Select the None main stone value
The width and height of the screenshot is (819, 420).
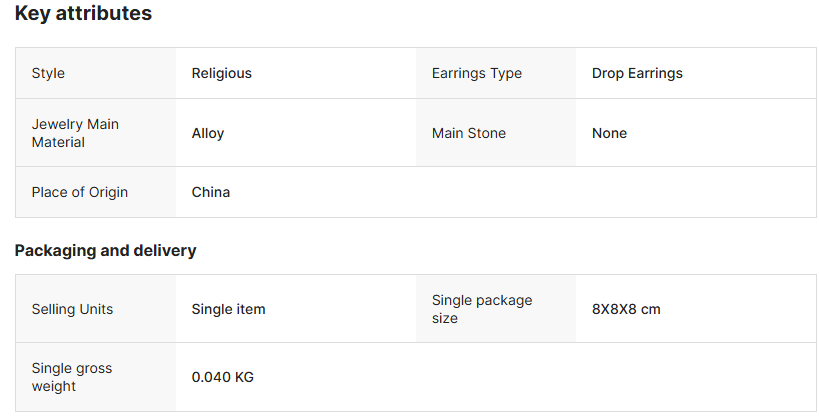tap(609, 133)
